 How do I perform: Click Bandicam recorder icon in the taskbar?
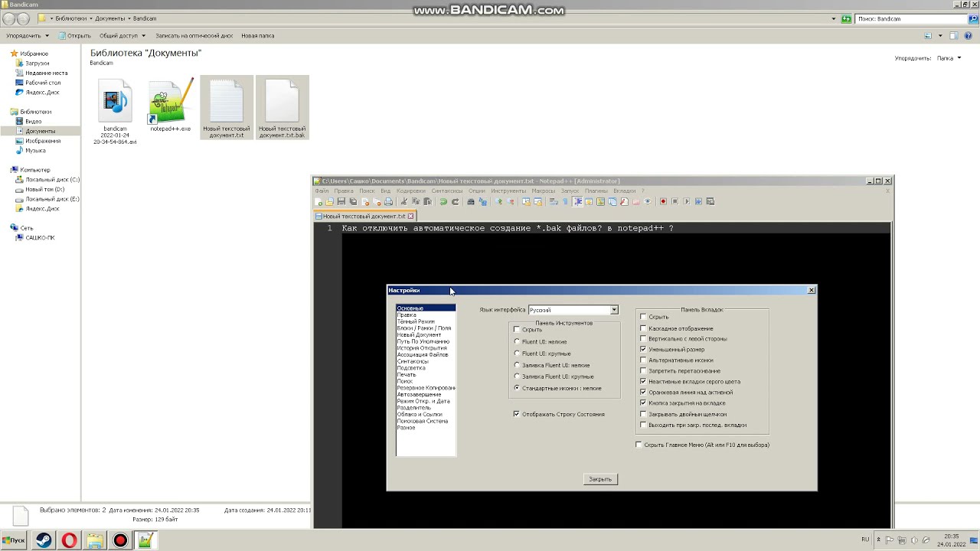coord(120,540)
